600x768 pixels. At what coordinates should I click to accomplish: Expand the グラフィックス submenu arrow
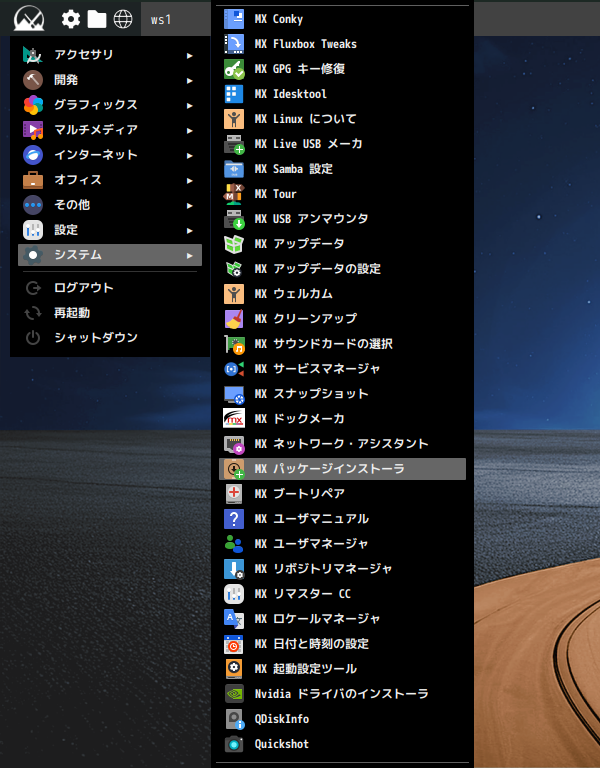190,106
